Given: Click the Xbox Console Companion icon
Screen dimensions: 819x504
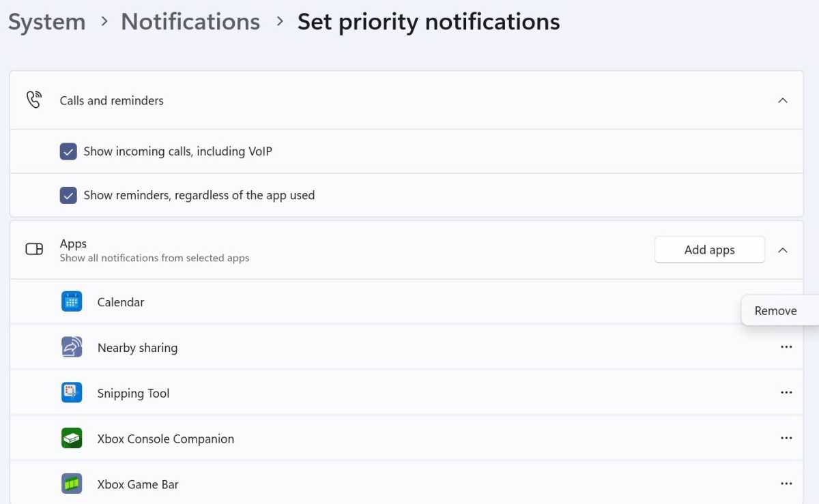Looking at the screenshot, I should (72, 439).
